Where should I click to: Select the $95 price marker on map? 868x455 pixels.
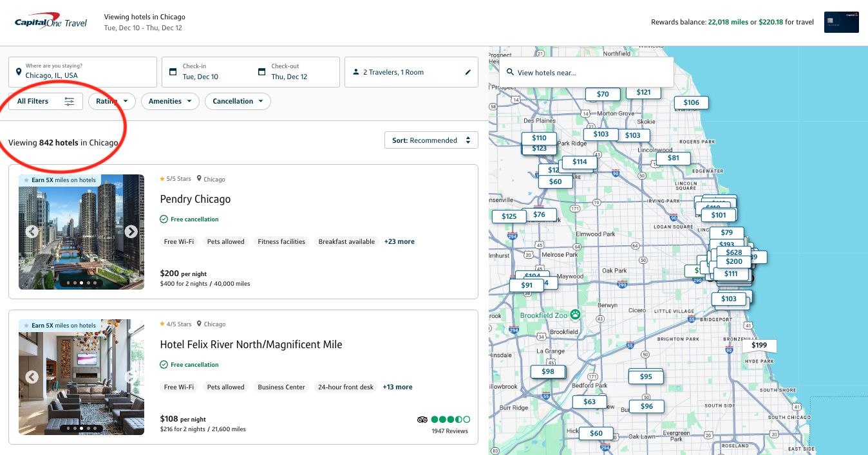click(646, 377)
